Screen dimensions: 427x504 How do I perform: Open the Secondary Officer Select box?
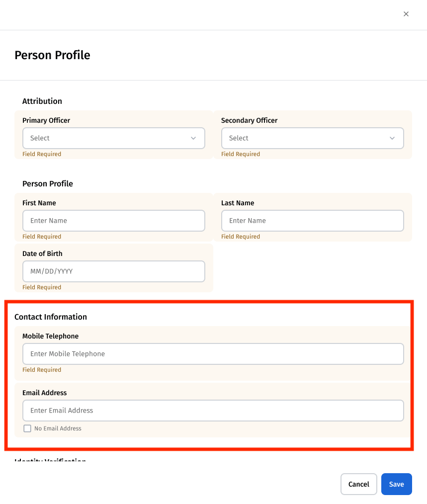click(312, 138)
